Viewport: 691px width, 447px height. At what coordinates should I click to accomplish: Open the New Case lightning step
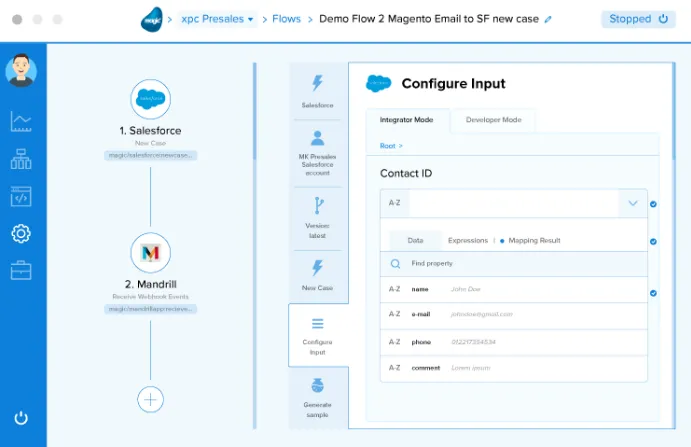click(317, 275)
